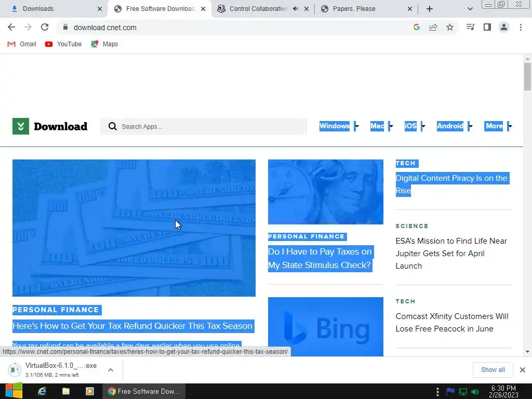The width and height of the screenshot is (532, 399).
Task: Share this page via share icon
Action: pos(433,27)
